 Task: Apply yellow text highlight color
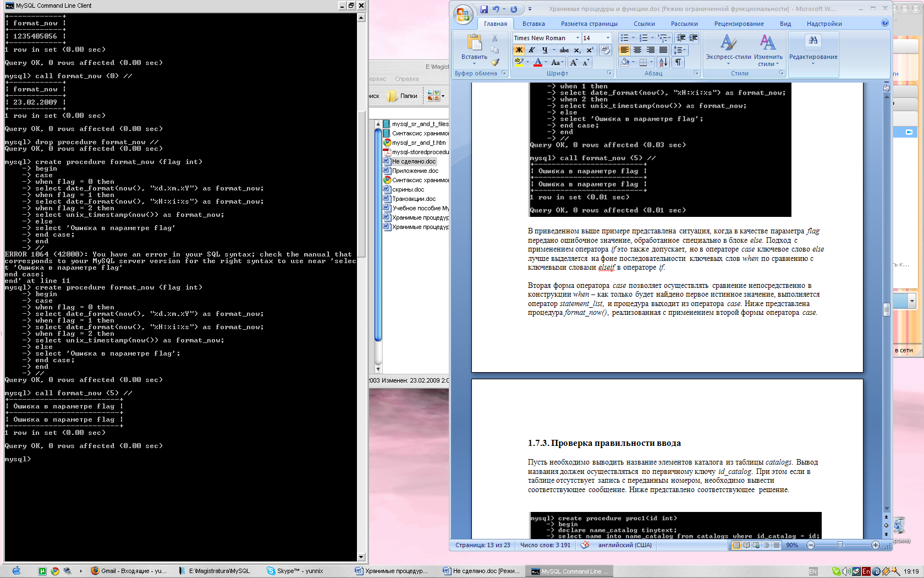519,62
